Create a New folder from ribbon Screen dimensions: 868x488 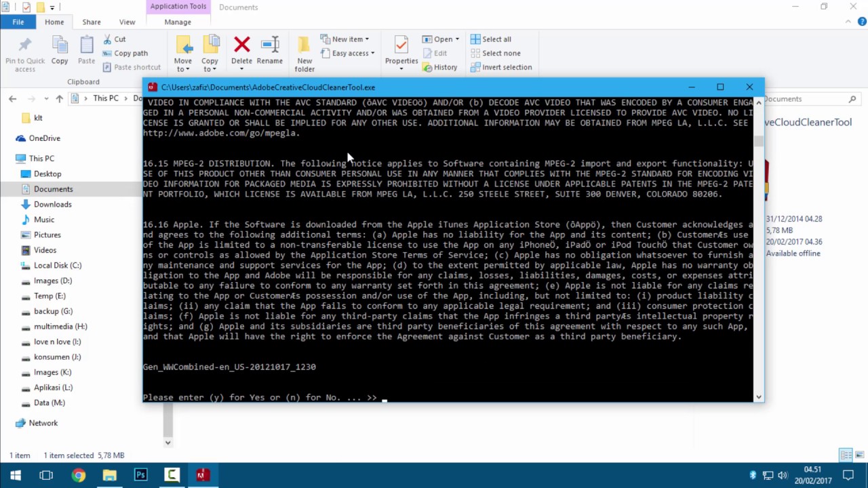pyautogui.click(x=304, y=54)
